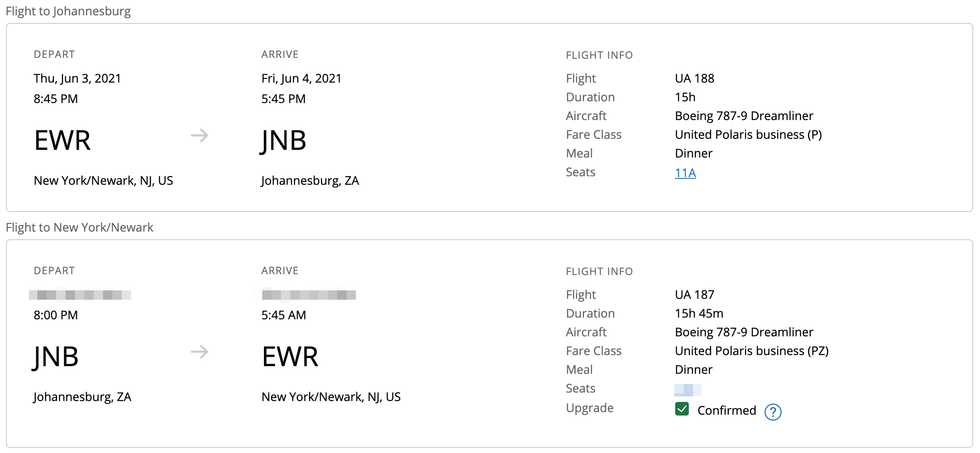Screen dimensions: 980x453
Task: Click the blurred departure date of the return flight
Action: click(x=80, y=295)
